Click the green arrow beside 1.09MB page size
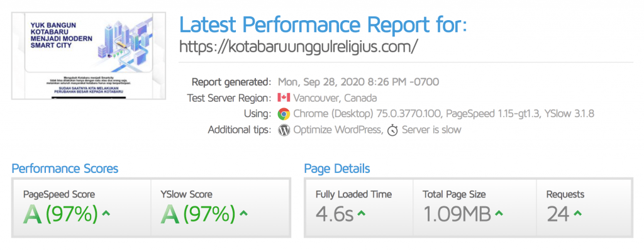 point(499,213)
